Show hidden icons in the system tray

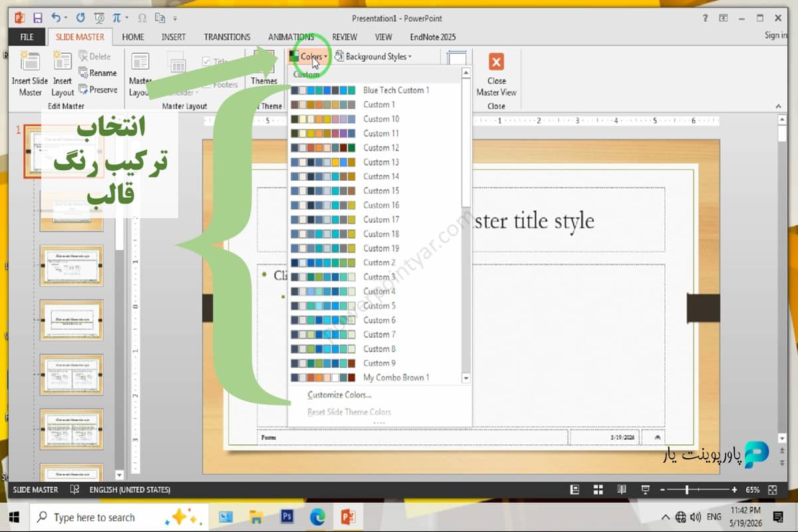(x=666, y=517)
